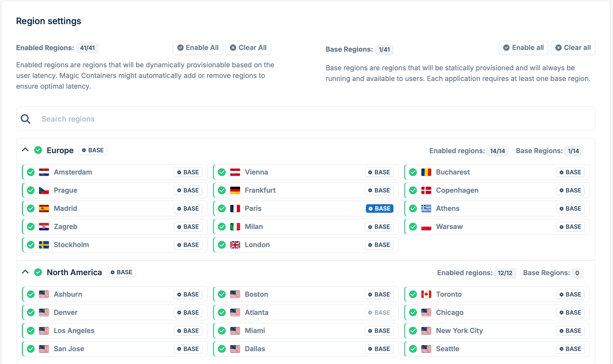Set Atlanta as a base region
Viewport: 613px width, 364px height.
pyautogui.click(x=379, y=313)
